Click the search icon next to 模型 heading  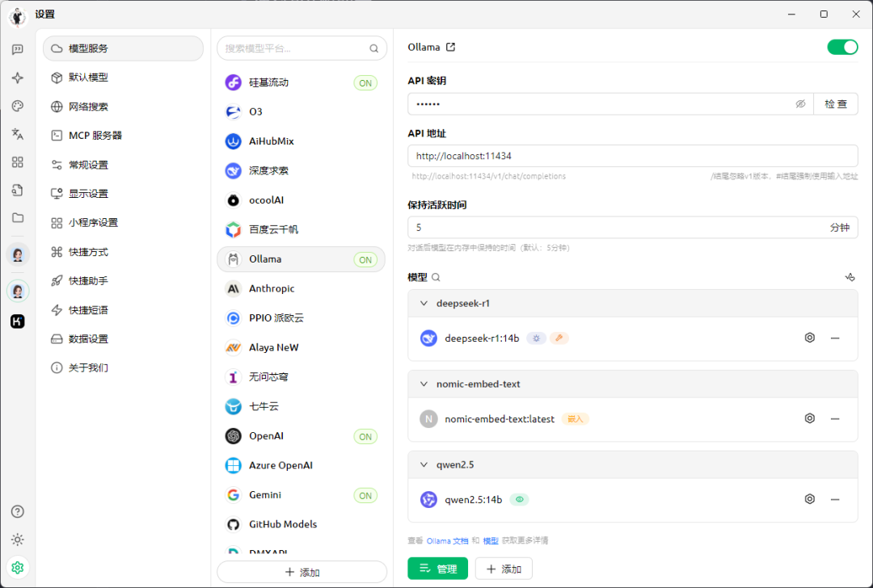point(436,277)
